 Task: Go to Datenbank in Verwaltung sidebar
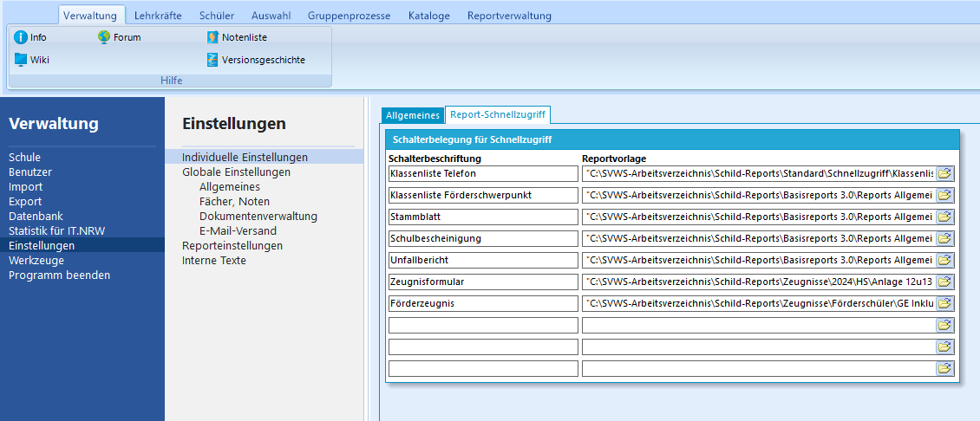(36, 216)
